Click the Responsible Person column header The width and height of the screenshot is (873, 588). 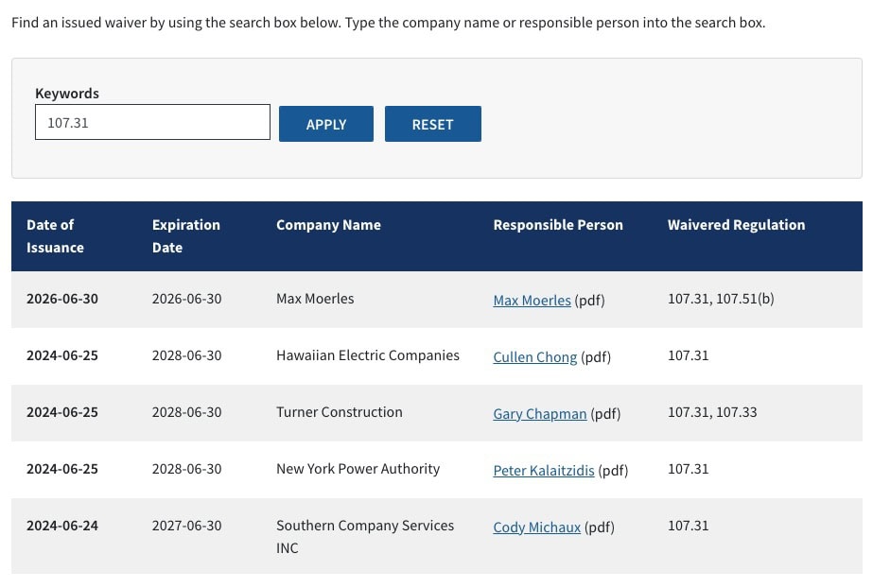pos(558,225)
